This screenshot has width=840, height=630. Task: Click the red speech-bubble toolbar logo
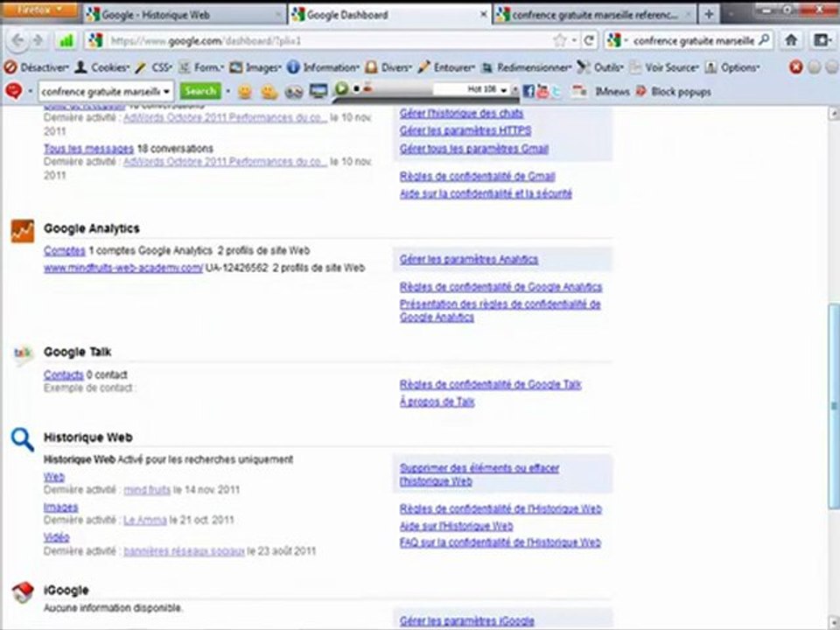tap(13, 91)
